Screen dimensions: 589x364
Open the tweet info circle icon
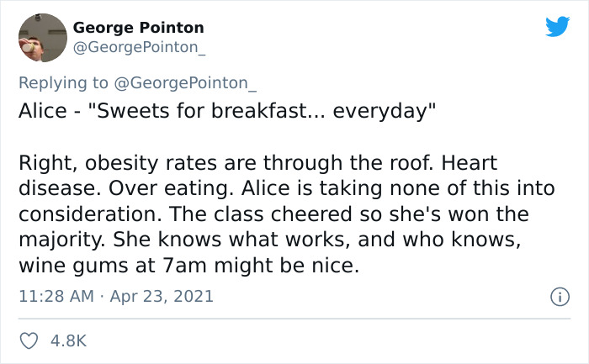[x=557, y=297]
